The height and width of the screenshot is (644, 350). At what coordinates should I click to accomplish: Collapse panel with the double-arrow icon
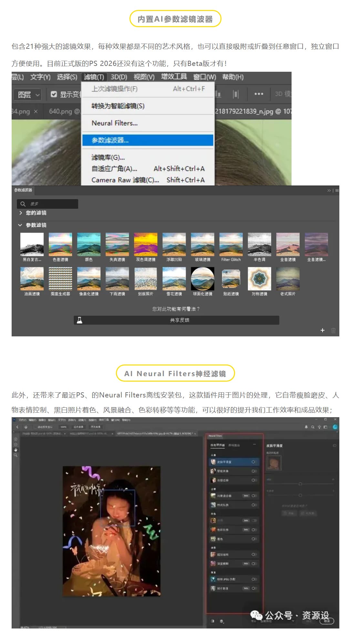coord(329,190)
